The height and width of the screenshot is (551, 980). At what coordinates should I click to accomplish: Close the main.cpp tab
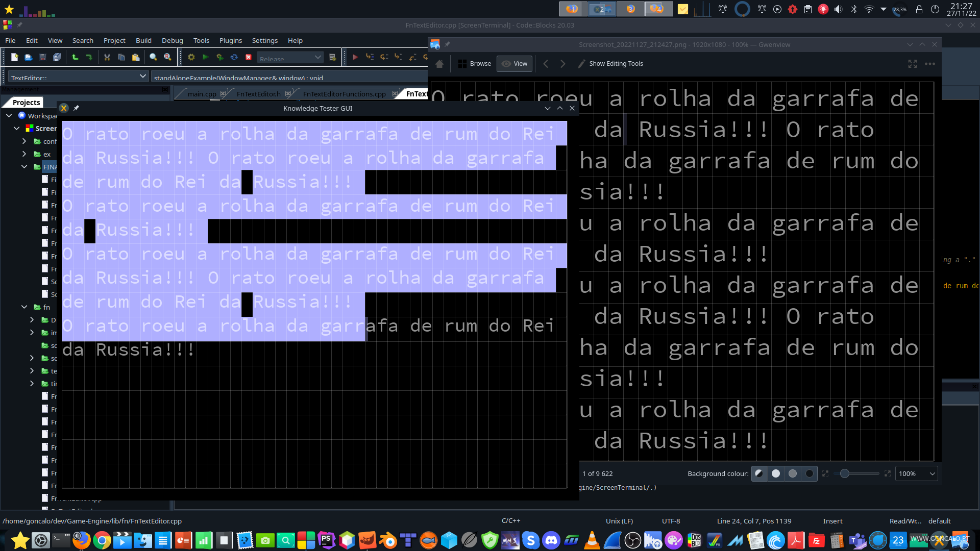223,94
